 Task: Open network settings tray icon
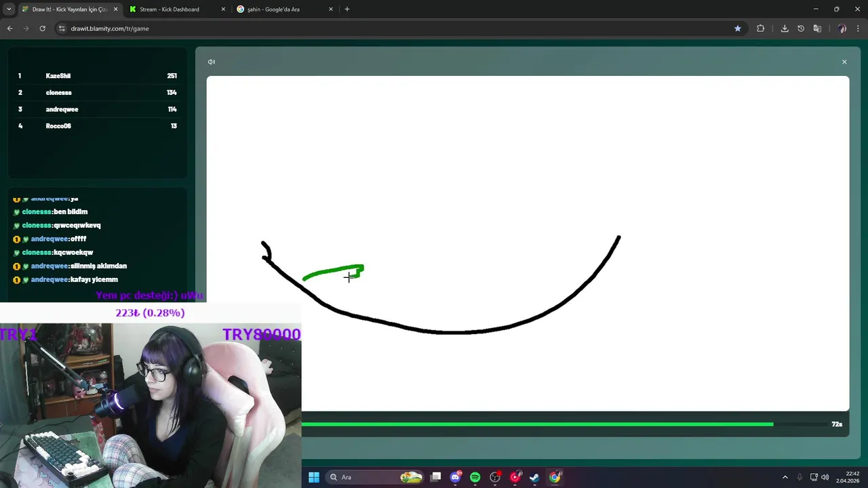point(814,477)
